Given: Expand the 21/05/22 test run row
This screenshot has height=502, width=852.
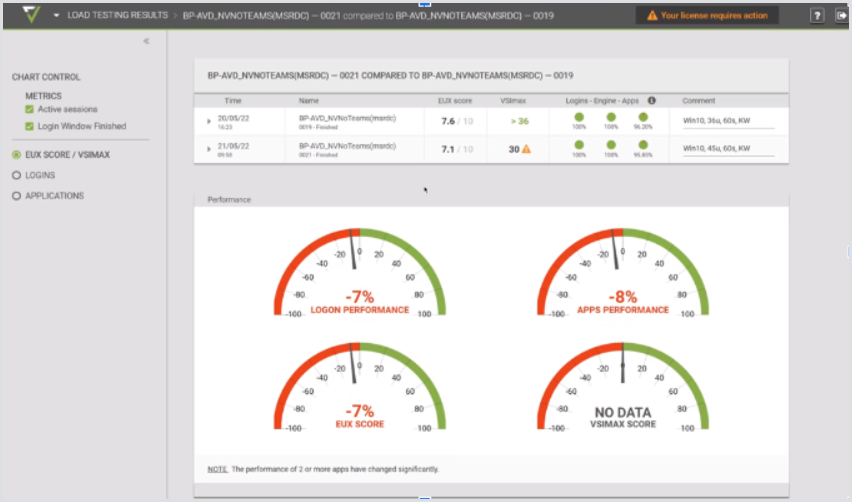Looking at the screenshot, I should coord(208,149).
